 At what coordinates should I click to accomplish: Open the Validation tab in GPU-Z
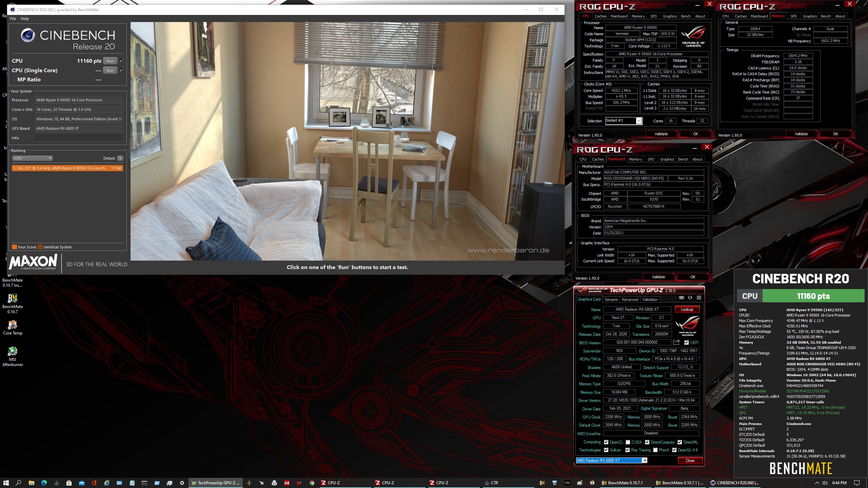point(650,300)
